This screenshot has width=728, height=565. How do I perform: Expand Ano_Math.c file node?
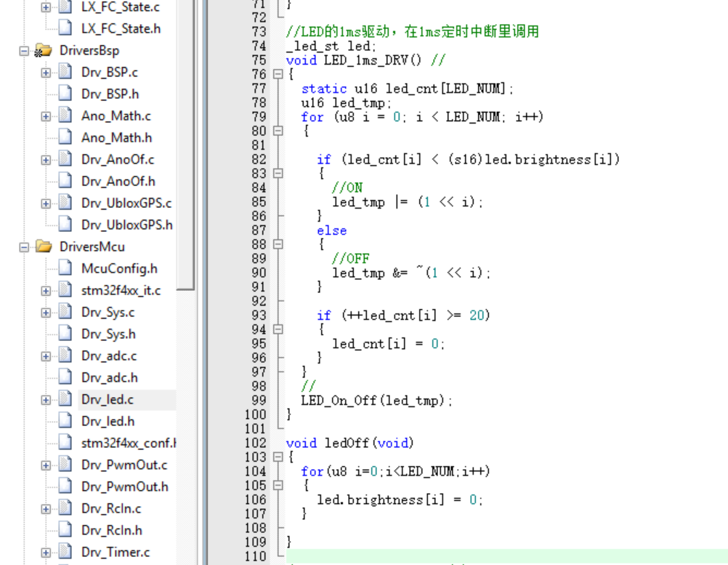pos(46,116)
